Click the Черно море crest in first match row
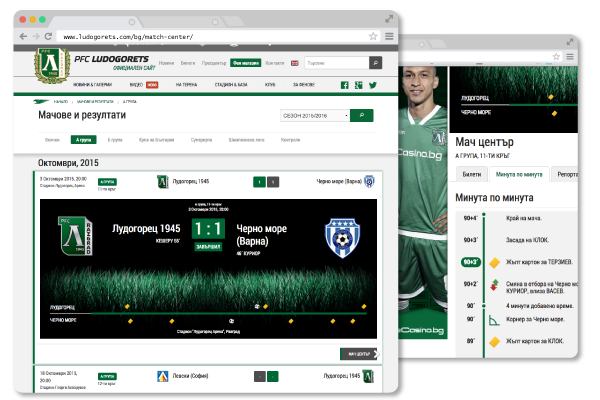The width and height of the screenshot is (600, 400). [x=369, y=181]
